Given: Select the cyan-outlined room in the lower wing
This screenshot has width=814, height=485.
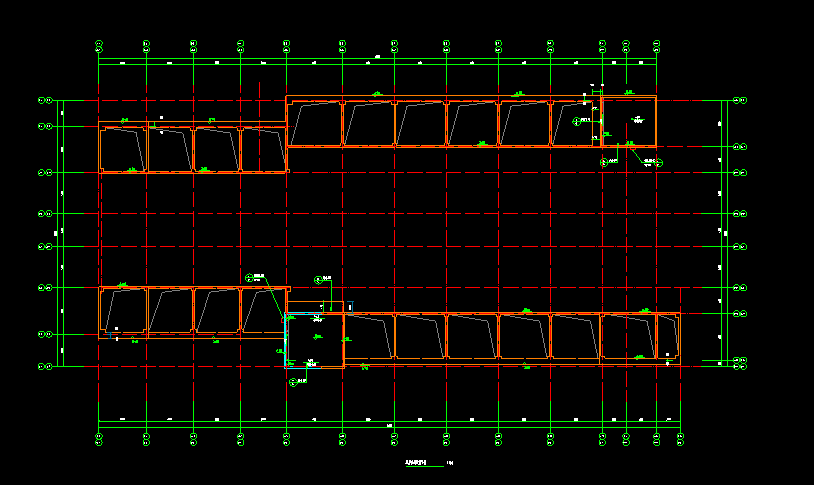Looking at the screenshot, I should pyautogui.click(x=313, y=340).
